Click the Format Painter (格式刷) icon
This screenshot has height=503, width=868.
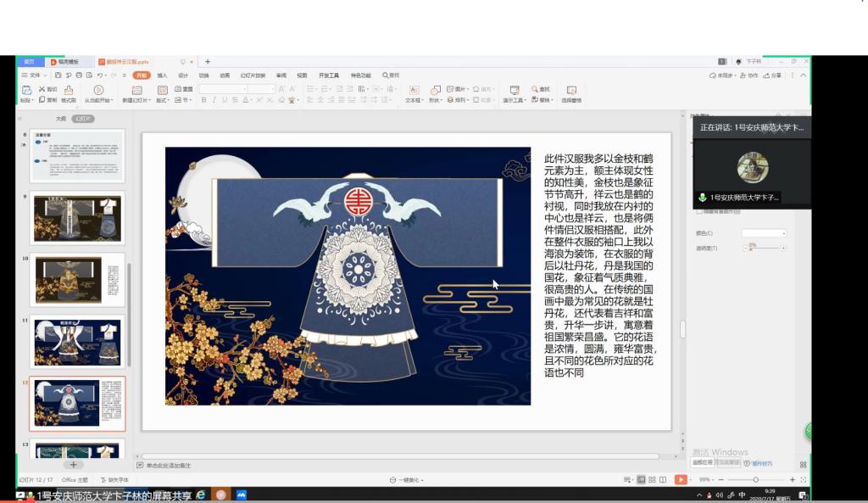coord(69,91)
